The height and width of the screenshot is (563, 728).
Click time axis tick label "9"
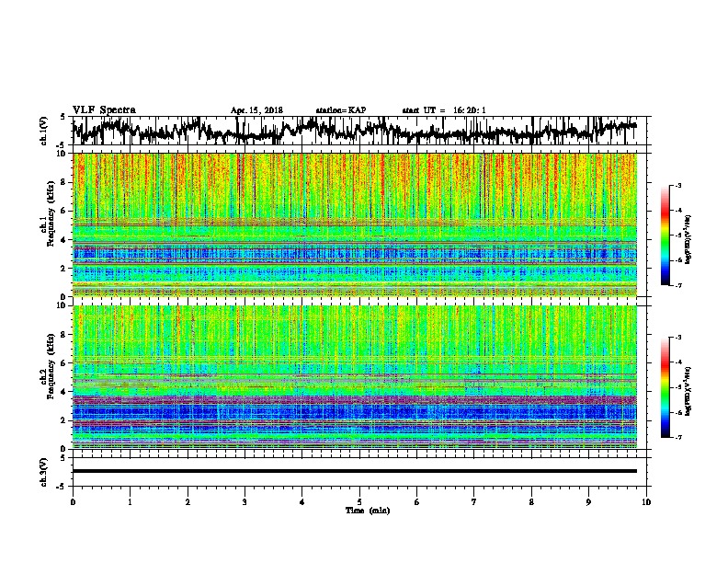coord(588,502)
